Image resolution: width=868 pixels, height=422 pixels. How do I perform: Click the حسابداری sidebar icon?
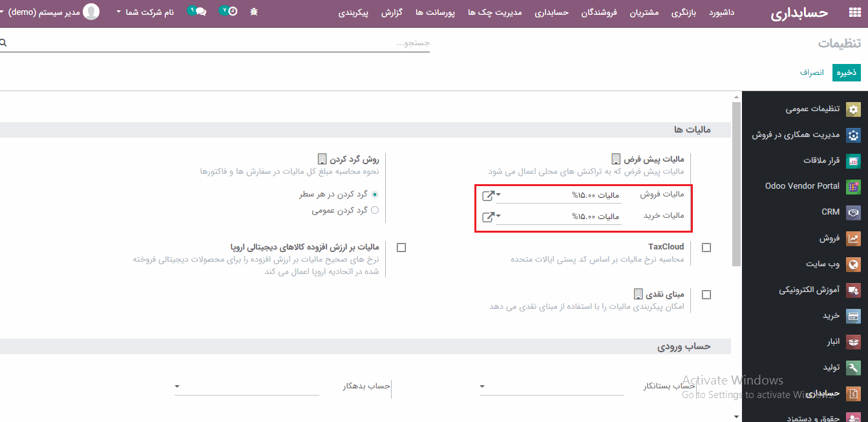coord(854,394)
